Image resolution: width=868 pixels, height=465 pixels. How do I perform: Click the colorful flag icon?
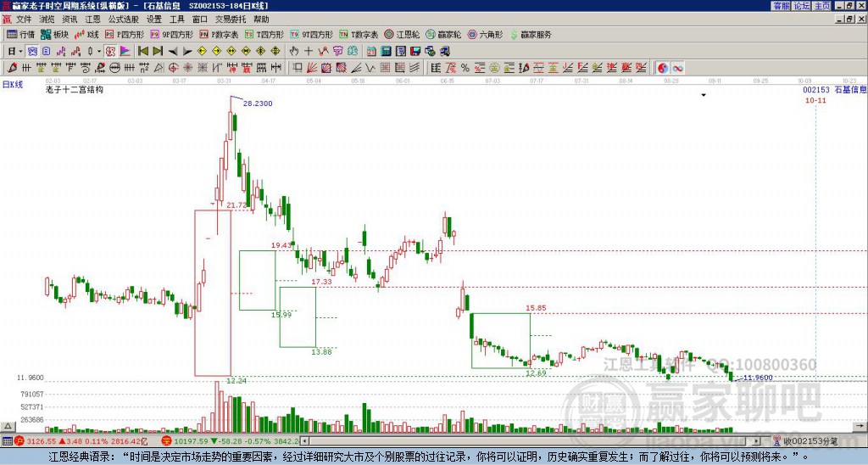coord(125,52)
